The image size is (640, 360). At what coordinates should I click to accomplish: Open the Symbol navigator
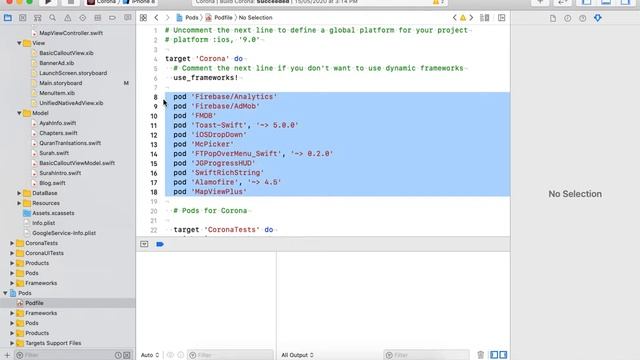click(x=38, y=18)
